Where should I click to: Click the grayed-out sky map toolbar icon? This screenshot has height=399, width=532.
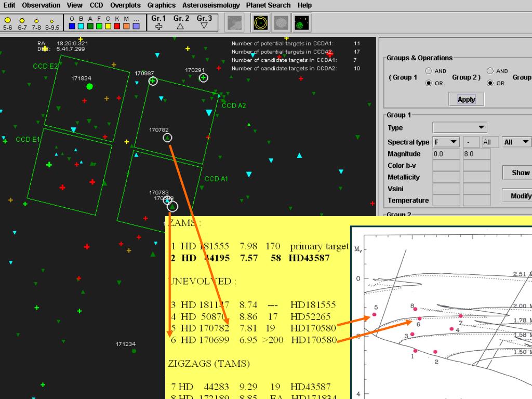(235, 23)
